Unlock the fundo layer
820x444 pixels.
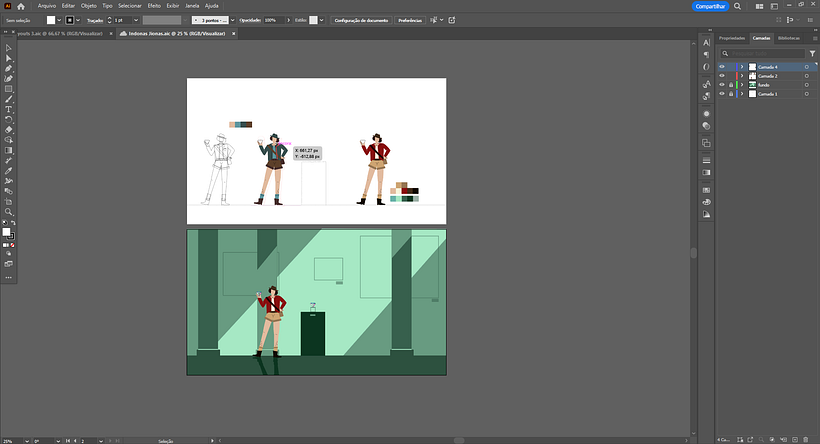pos(730,85)
